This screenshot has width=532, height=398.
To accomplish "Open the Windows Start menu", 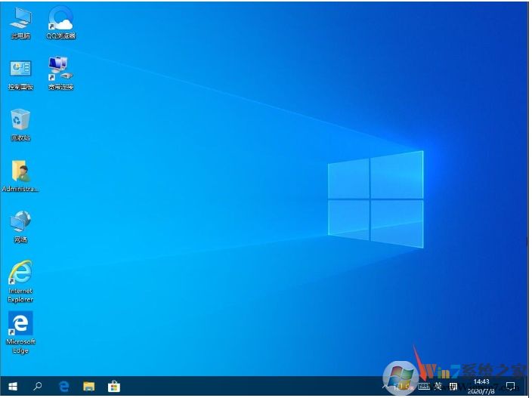I will click(x=13, y=386).
